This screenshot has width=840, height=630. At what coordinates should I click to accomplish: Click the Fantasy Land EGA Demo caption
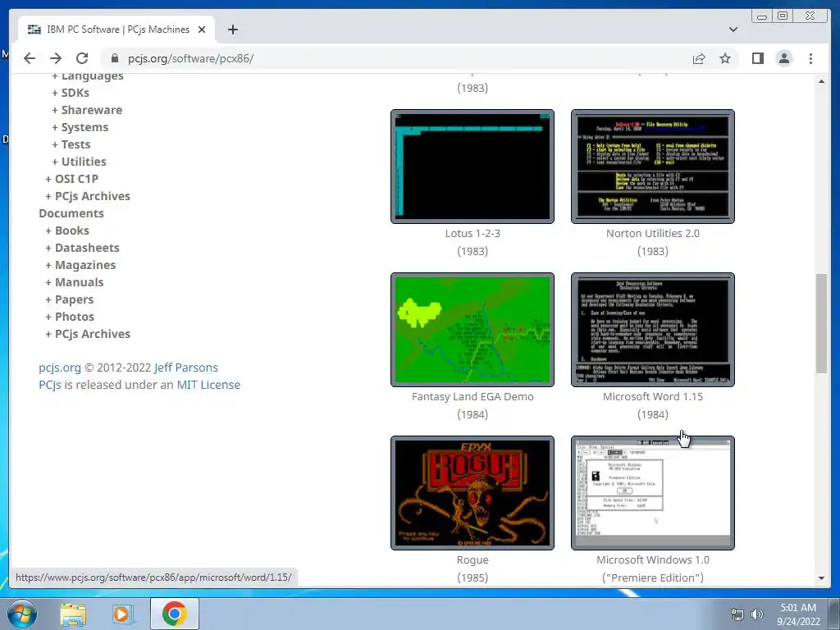click(472, 397)
